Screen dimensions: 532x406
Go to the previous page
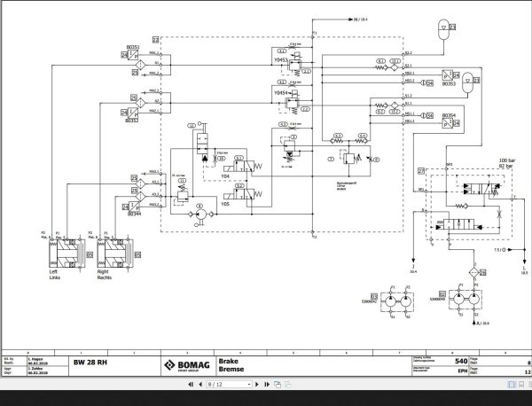tap(200, 385)
